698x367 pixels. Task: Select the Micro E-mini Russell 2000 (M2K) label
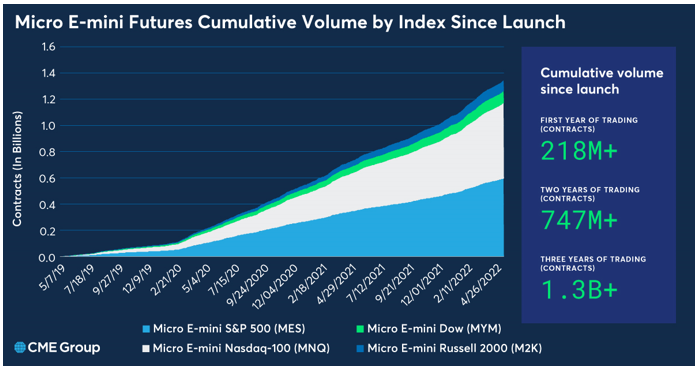(x=455, y=348)
